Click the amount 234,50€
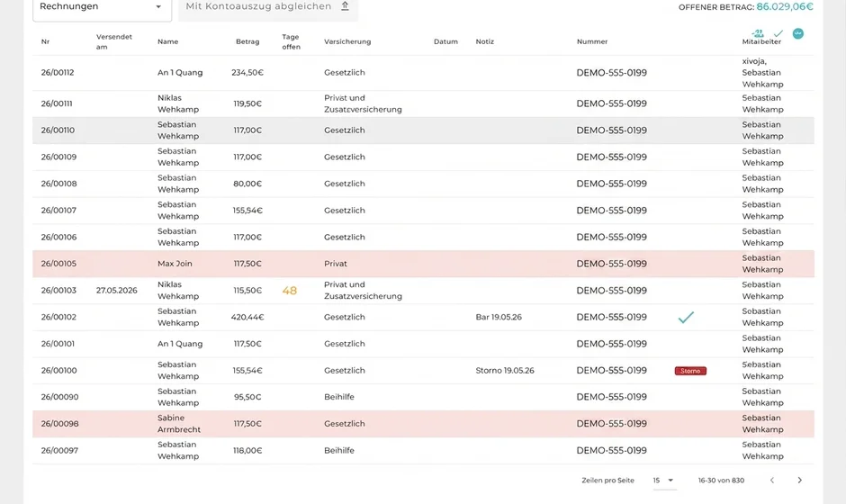This screenshot has width=846, height=504. pos(247,72)
